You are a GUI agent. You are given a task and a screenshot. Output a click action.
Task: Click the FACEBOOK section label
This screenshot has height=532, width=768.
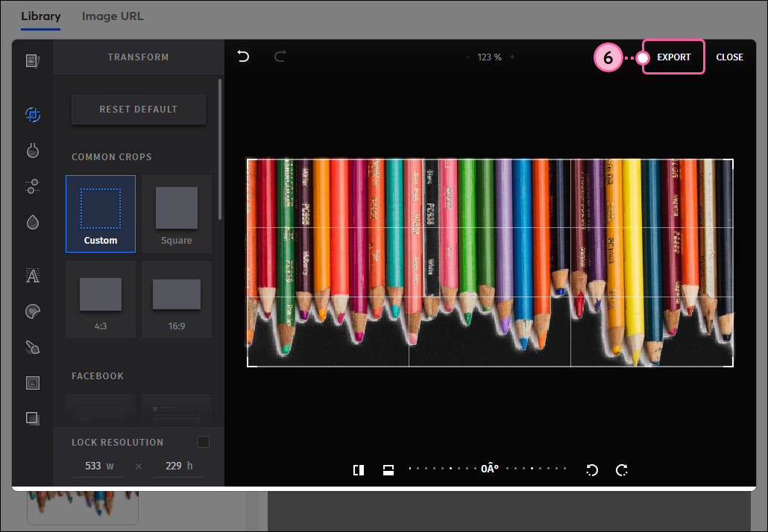[98, 376]
